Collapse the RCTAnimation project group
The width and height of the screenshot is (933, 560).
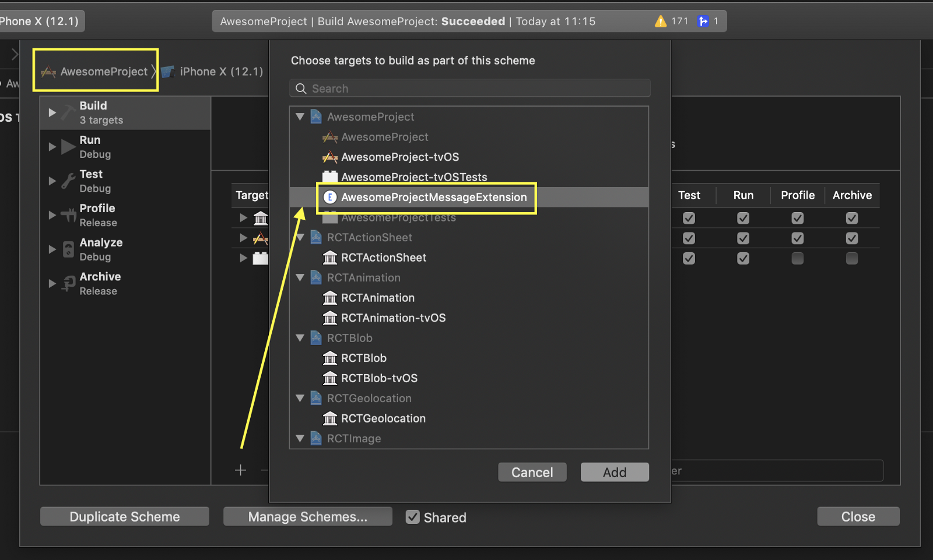(300, 277)
